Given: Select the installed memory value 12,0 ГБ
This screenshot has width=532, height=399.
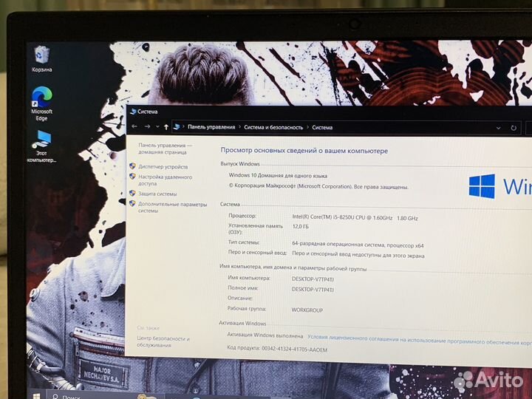Looking at the screenshot, I should pos(301,226).
